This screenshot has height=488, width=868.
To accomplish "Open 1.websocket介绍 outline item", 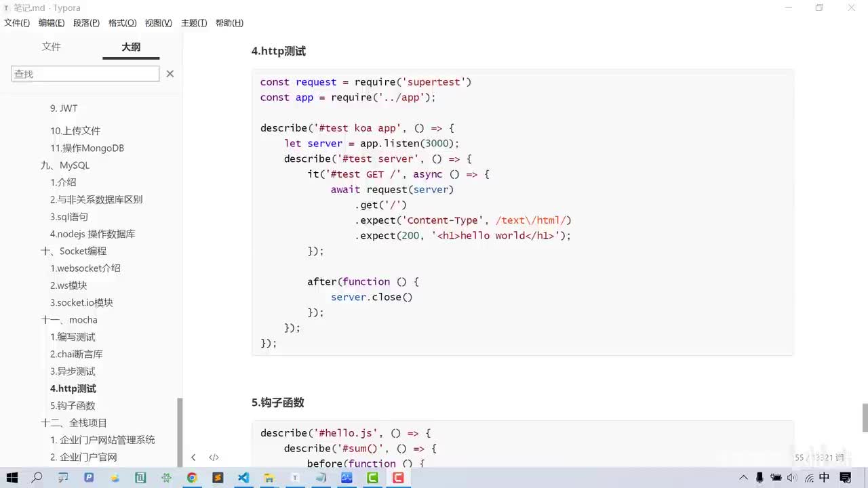I will click(85, 268).
